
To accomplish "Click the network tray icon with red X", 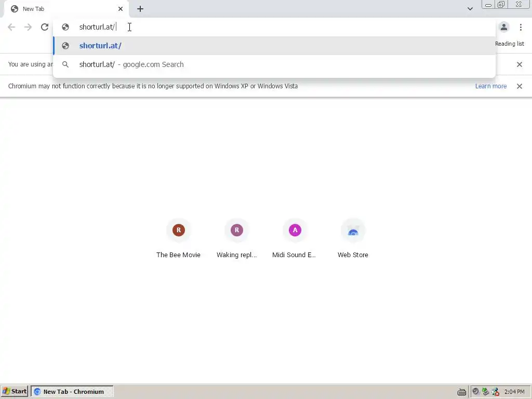I will pos(495,392).
